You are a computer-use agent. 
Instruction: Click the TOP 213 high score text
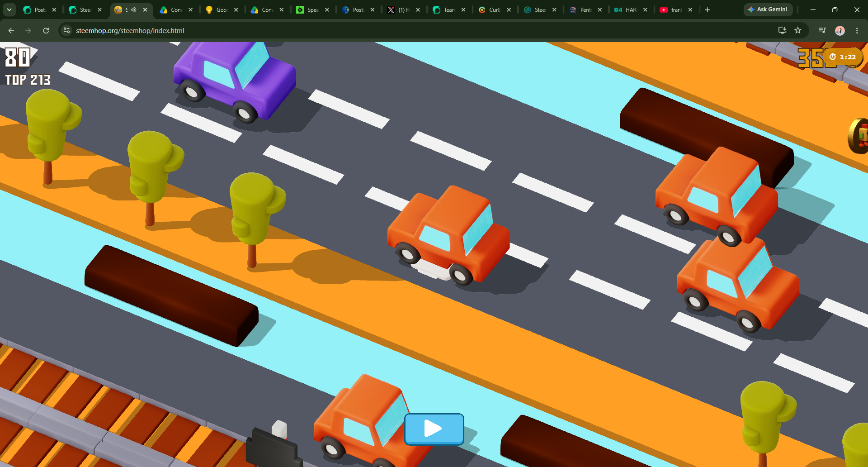(x=28, y=80)
